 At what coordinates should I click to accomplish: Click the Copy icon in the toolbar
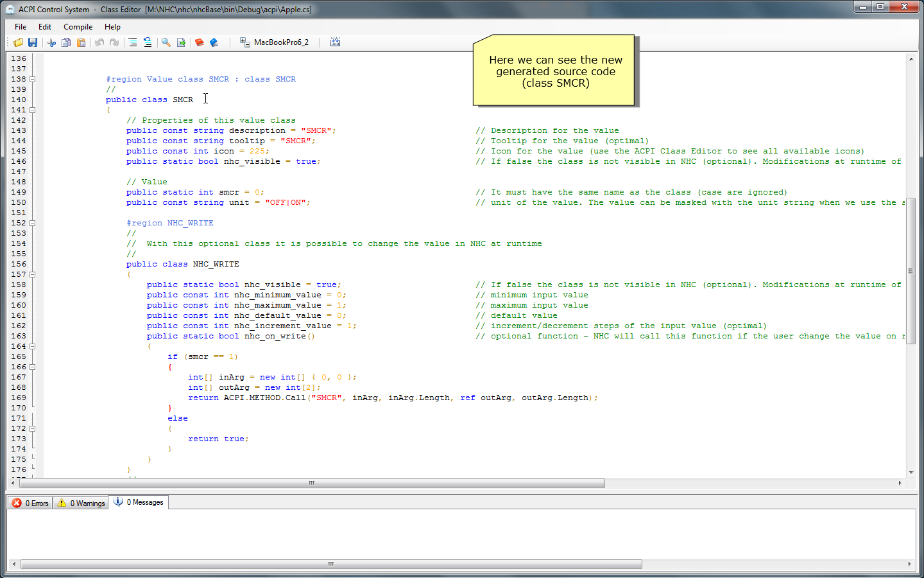pyautogui.click(x=66, y=42)
